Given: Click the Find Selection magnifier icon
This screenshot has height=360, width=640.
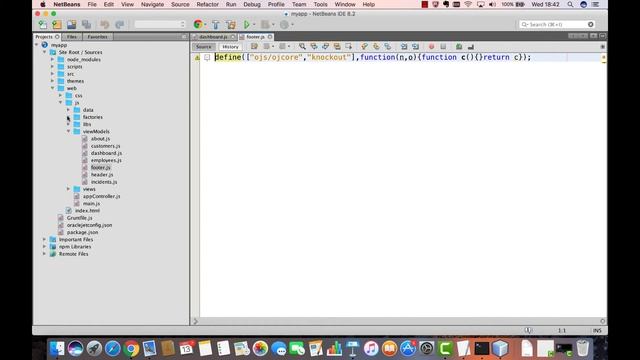Looking at the screenshot, I should tap(302, 47).
